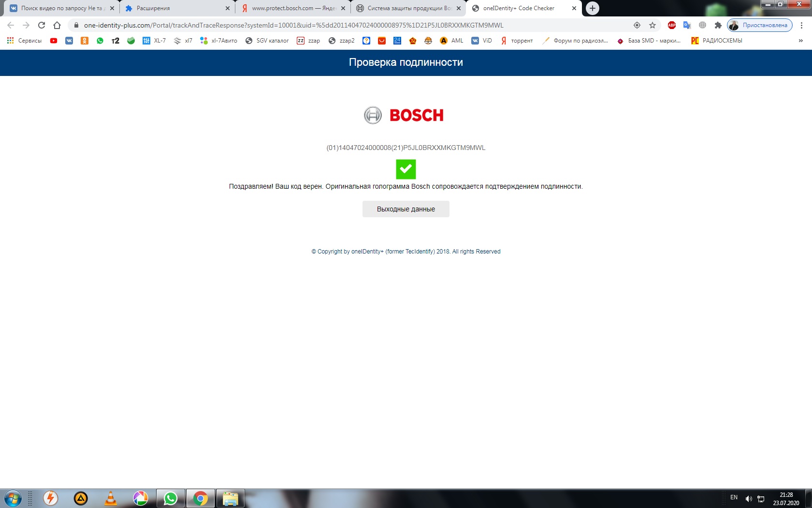The image size is (812, 508).
Task: Open the YouTube bookmark icon
Action: pos(54,41)
